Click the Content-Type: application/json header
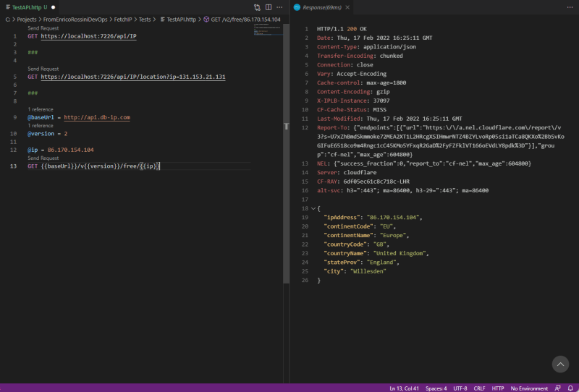The image size is (579, 392). click(366, 47)
